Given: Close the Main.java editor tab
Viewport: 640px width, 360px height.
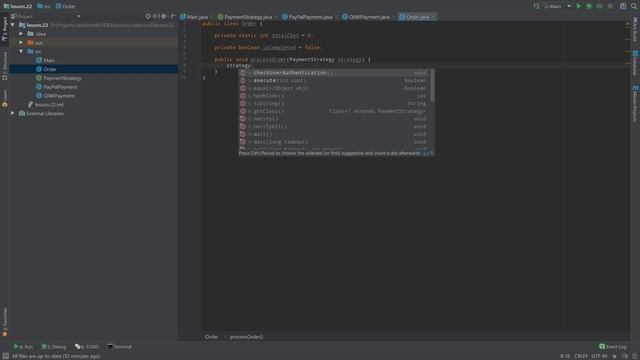Looking at the screenshot, I should (x=212, y=17).
